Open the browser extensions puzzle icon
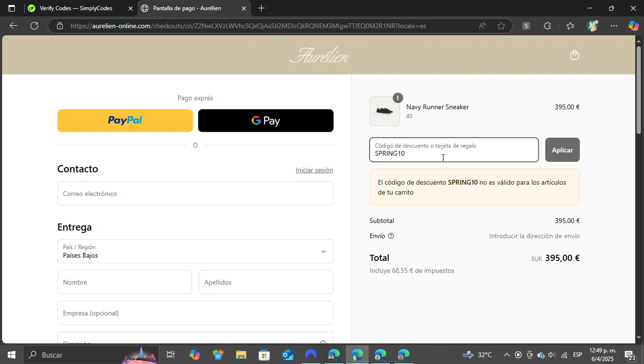This screenshot has width=644, height=364. (547, 26)
